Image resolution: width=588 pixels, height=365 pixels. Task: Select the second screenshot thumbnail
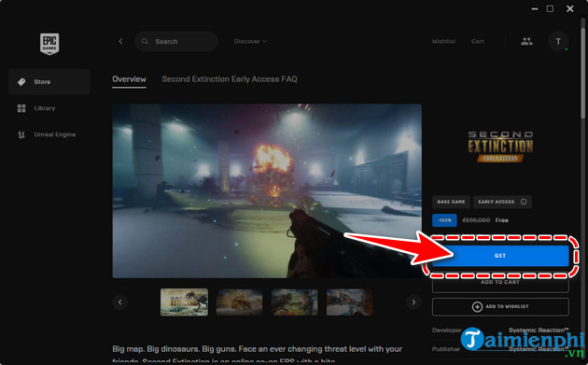(239, 302)
